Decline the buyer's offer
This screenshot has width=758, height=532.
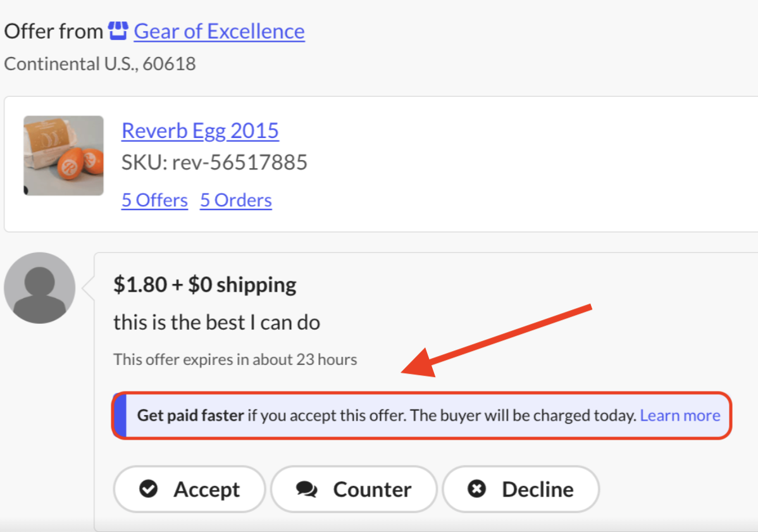pos(521,489)
